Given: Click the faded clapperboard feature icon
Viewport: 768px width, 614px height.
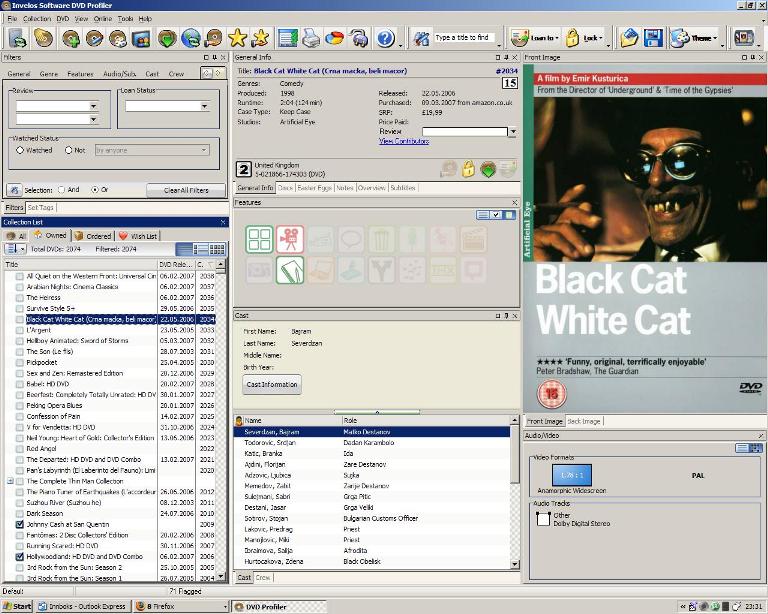Looking at the screenshot, I should 473,239.
